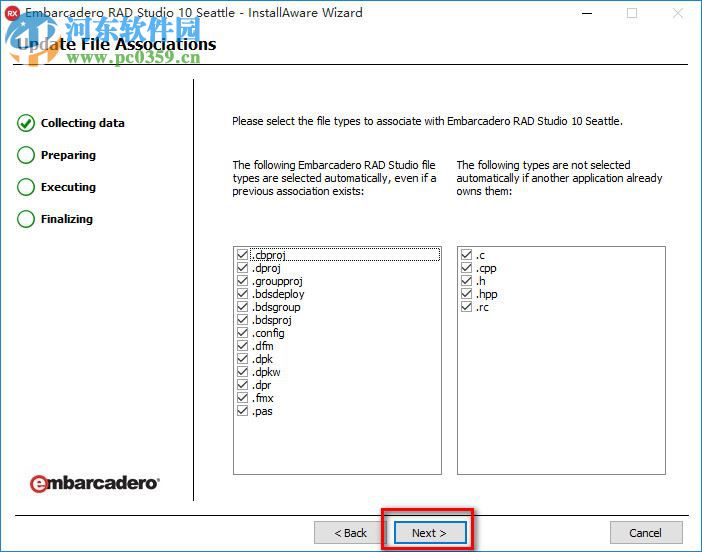702x552 pixels.
Task: Uncheck the .dproj checkbox
Action: click(x=242, y=268)
